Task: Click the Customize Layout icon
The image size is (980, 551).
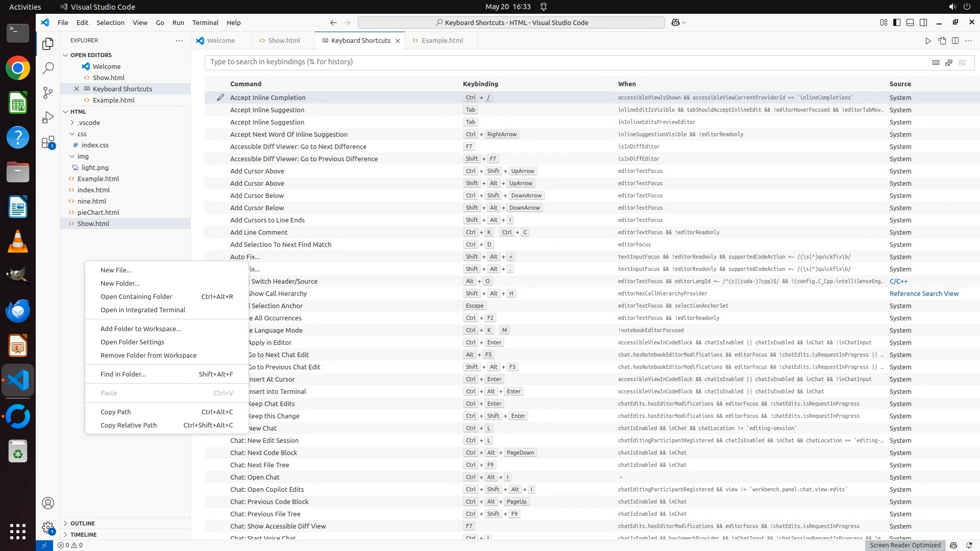Action: (x=884, y=22)
